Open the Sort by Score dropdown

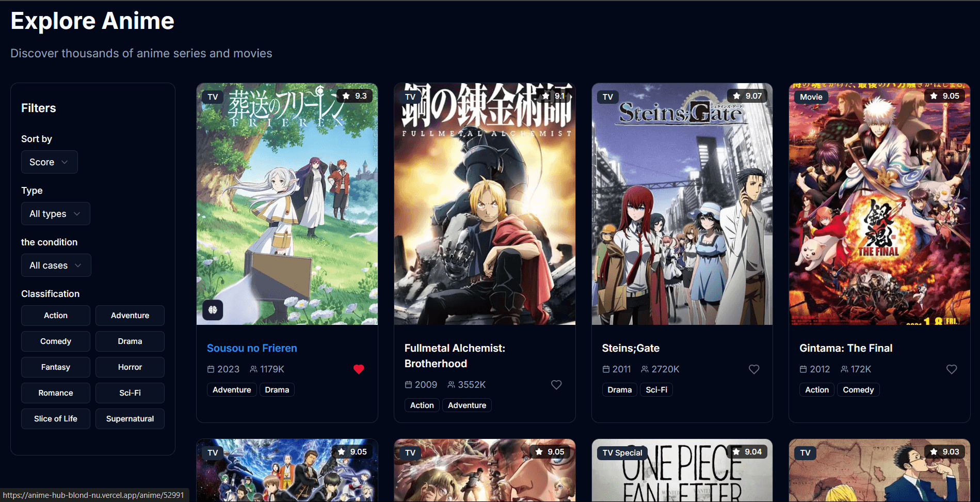point(49,162)
